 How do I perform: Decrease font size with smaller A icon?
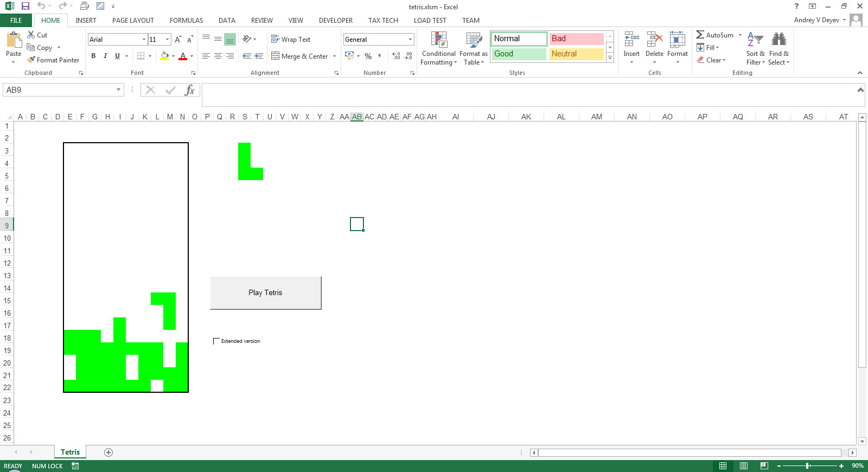(x=190, y=39)
